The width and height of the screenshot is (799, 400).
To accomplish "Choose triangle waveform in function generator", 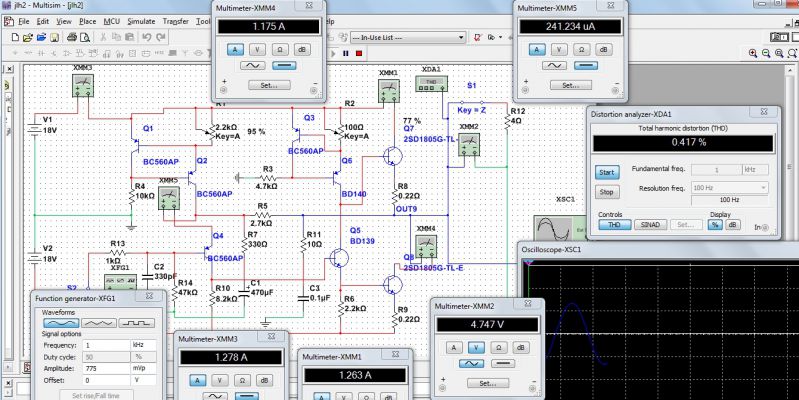I will (99, 323).
